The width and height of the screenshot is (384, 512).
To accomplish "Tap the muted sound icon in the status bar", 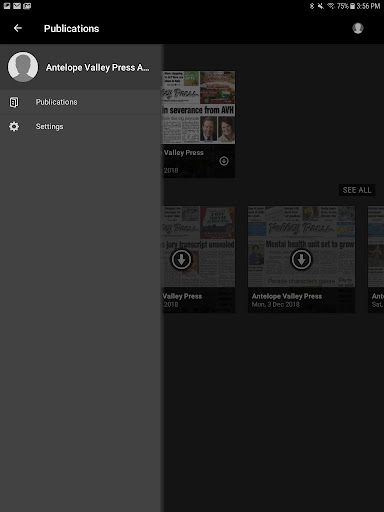I will pos(321,6).
